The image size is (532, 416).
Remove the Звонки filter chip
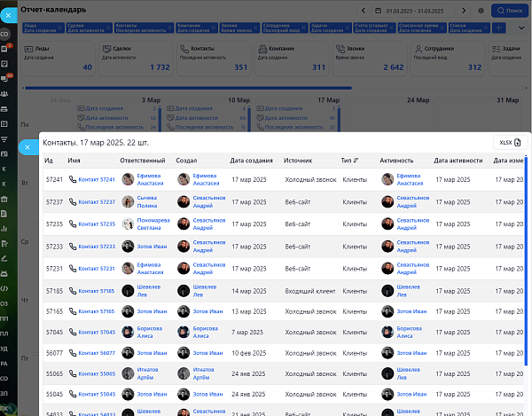click(256, 27)
